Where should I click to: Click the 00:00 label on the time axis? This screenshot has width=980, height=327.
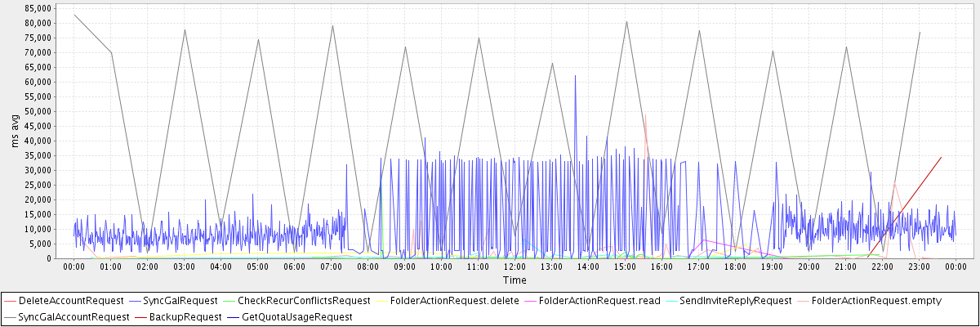click(x=73, y=266)
